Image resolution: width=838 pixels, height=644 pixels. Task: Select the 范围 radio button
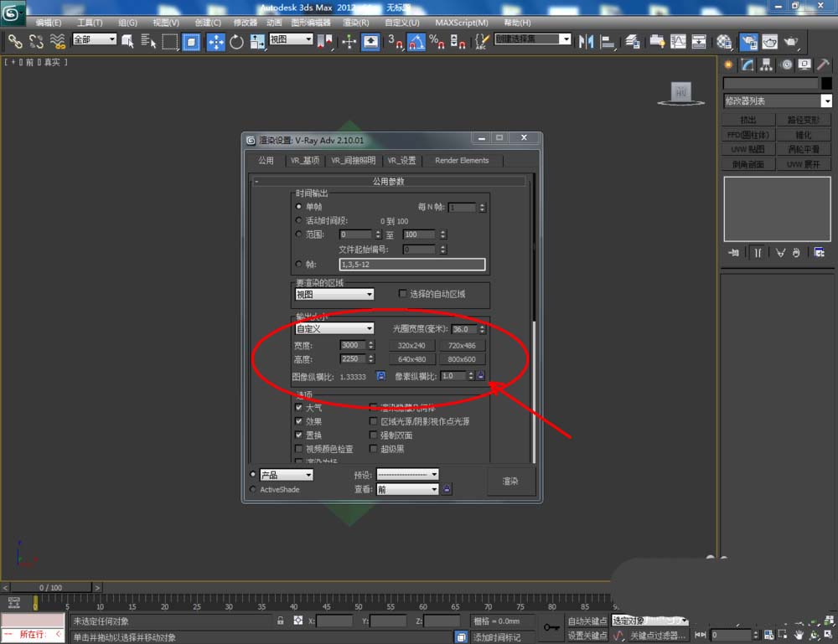click(x=299, y=234)
